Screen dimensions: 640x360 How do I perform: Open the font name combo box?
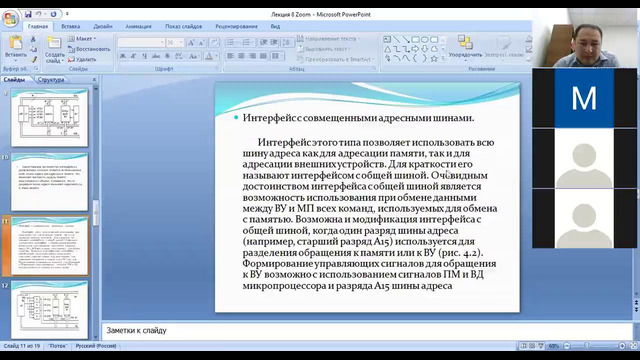click(x=141, y=42)
